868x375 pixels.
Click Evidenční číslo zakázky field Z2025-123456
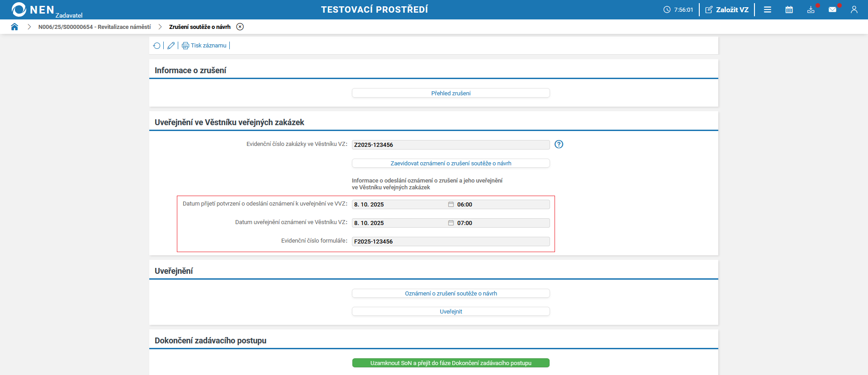point(451,145)
